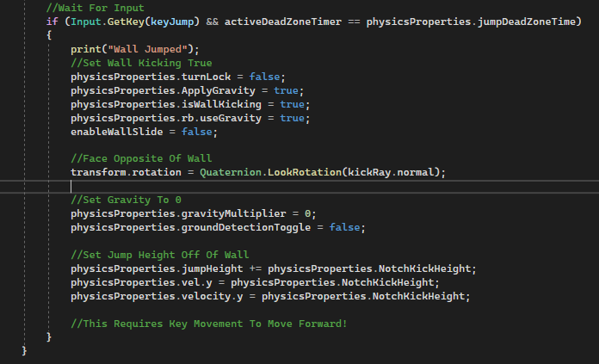Click true value on ApplyGravity line
Screen dimensions: 599x364
click(286, 90)
